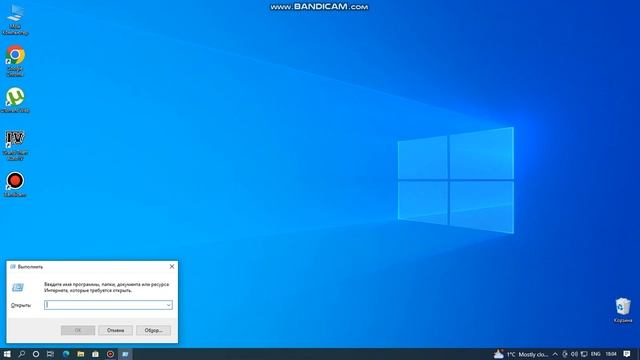Click the Обзор... browse button
640x360 pixels.
pos(153,330)
